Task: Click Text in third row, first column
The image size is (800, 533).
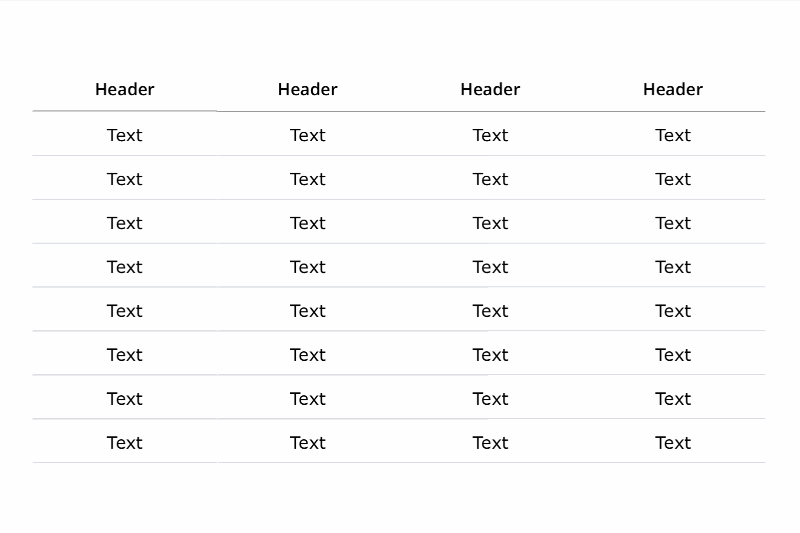Action: (124, 223)
